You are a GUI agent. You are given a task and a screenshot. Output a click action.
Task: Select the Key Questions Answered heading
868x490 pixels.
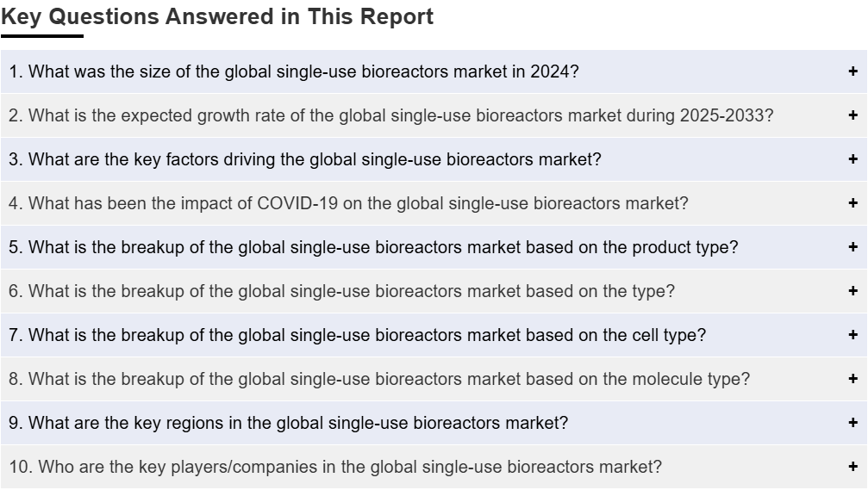click(217, 16)
